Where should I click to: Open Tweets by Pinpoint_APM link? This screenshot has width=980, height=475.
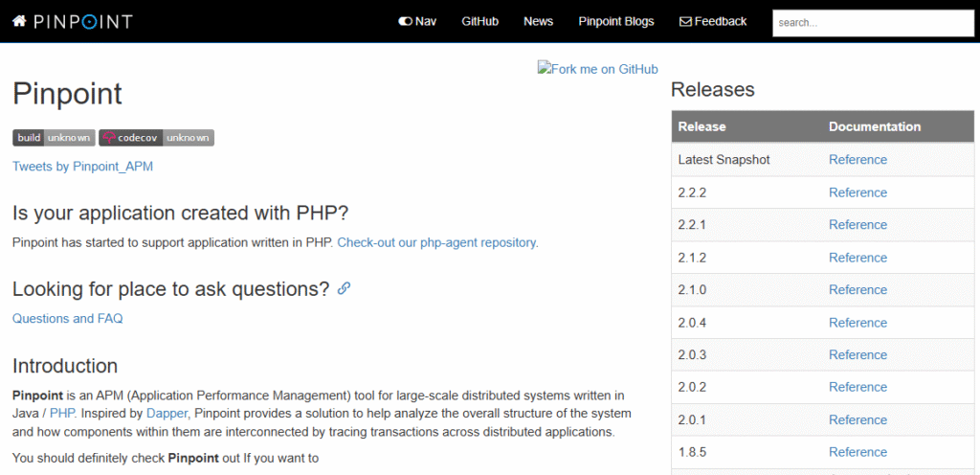tap(82, 167)
